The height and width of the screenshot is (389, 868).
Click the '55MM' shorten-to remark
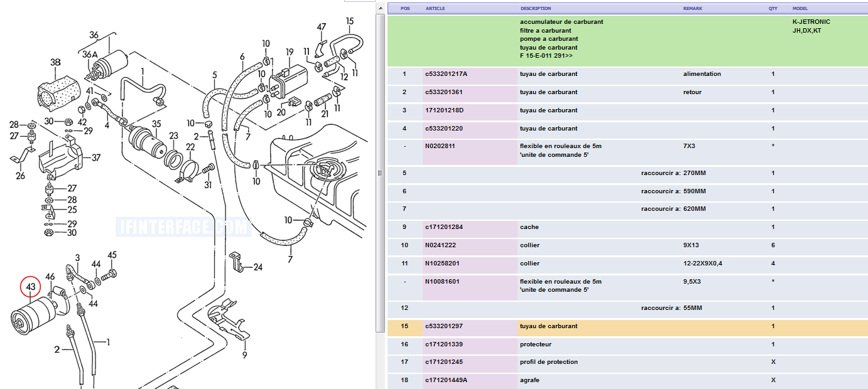coord(693,308)
